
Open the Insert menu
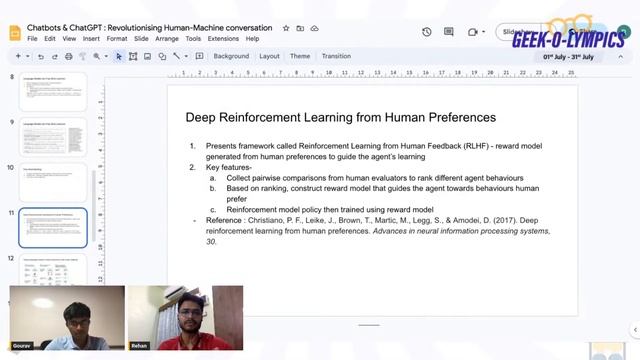(91, 39)
